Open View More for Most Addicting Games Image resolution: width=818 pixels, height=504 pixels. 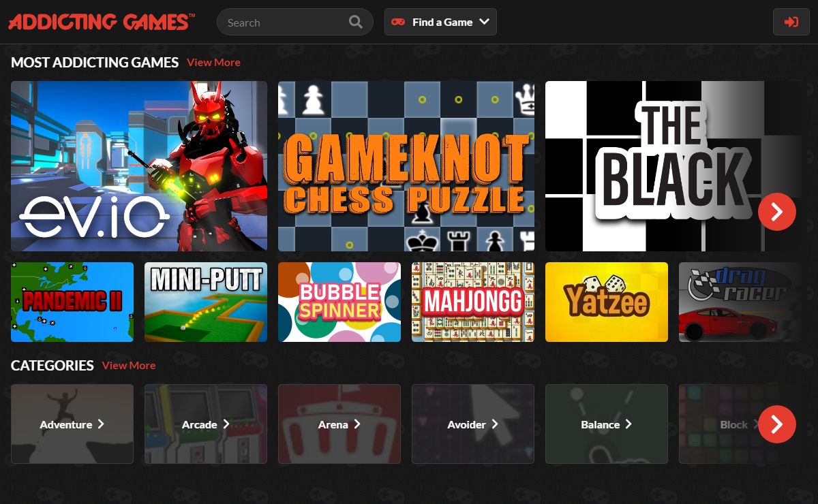pos(213,62)
